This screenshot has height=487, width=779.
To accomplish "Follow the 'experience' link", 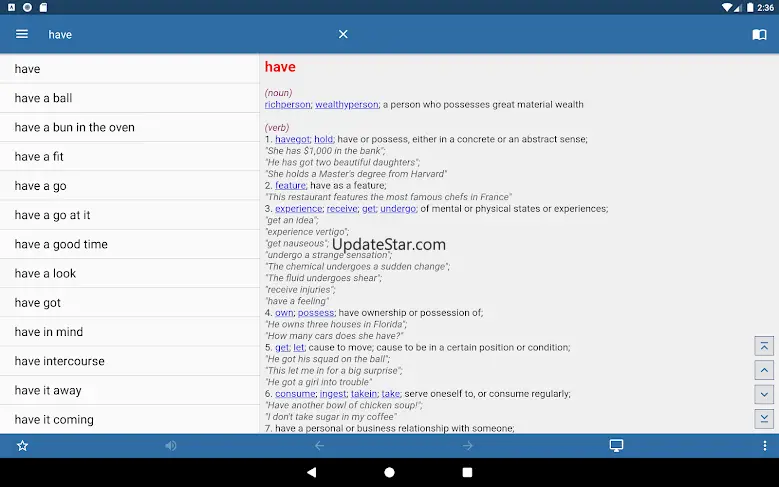I will point(299,209).
